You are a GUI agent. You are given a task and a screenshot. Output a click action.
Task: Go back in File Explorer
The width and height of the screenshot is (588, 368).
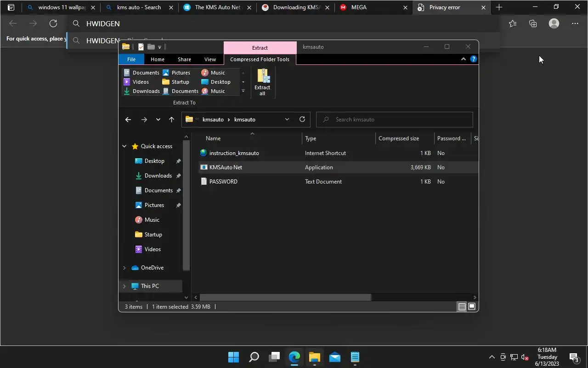128,120
